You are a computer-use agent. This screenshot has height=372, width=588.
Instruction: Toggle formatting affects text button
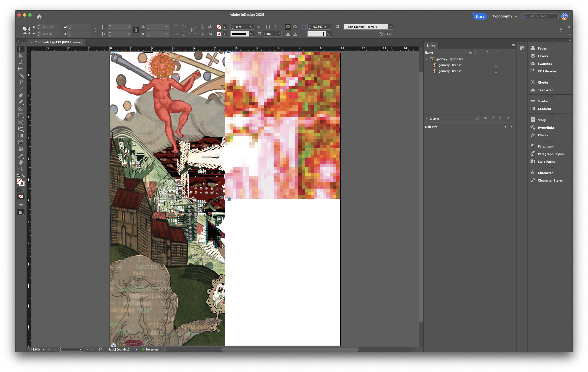(23, 190)
